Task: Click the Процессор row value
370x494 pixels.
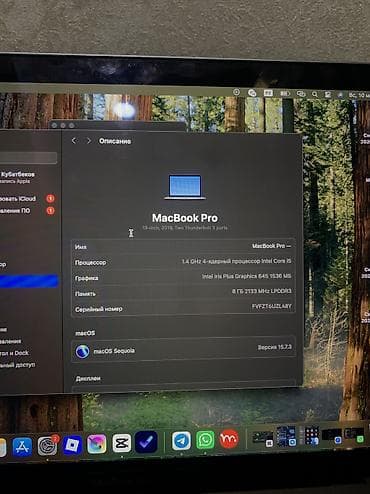Action: (236, 261)
